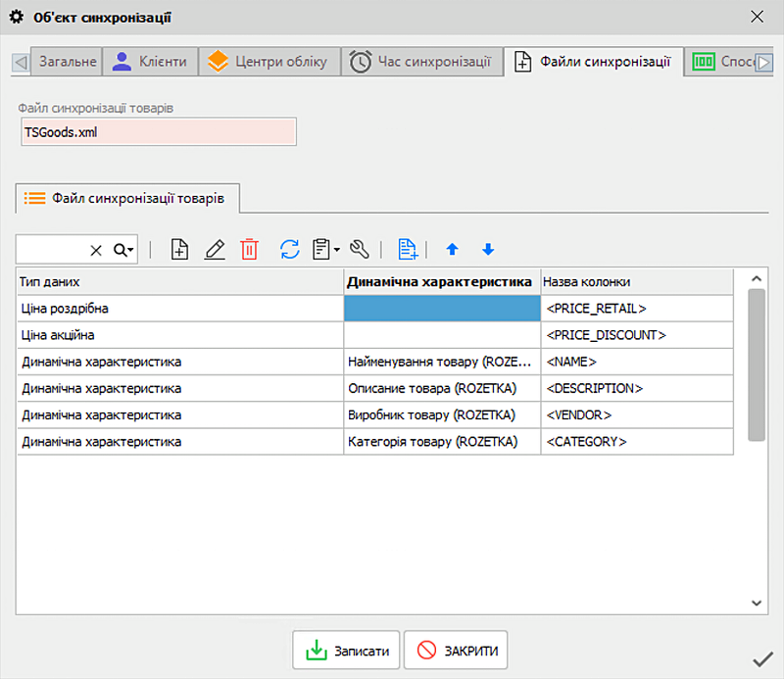Select the Описание товара (ROZETKA) cell
Screen dimensions: 784x679
(x=442, y=389)
